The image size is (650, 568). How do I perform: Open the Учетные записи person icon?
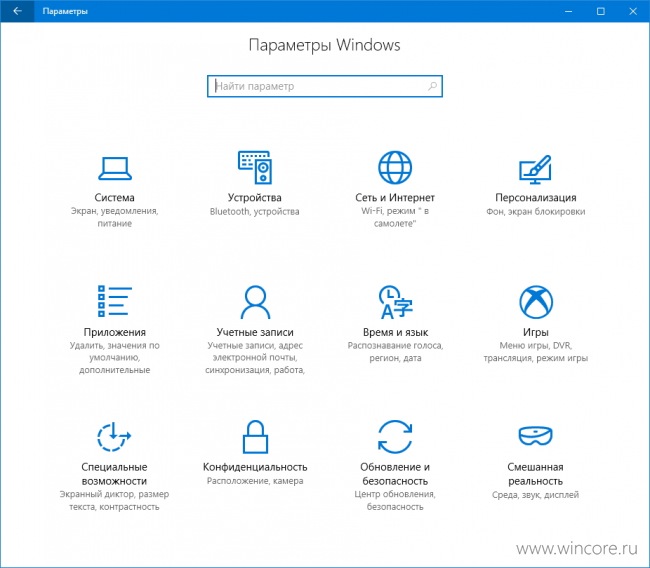coord(255,301)
